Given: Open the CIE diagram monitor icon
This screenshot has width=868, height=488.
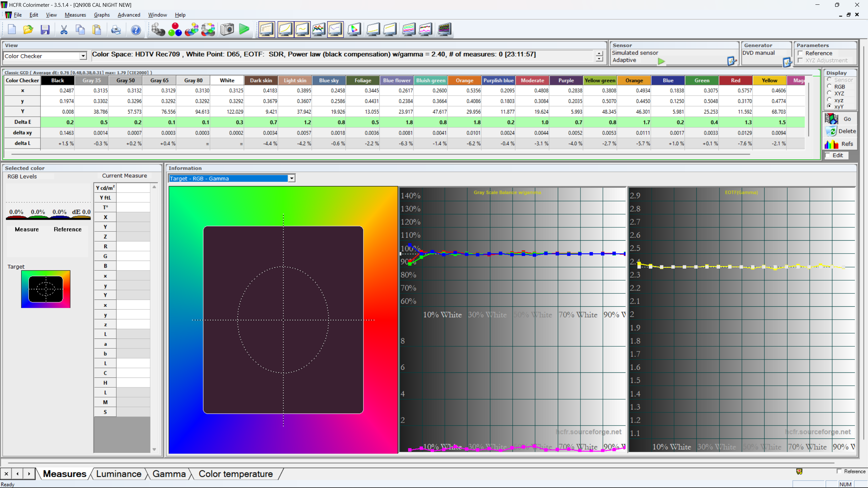Looking at the screenshot, I should click(354, 30).
